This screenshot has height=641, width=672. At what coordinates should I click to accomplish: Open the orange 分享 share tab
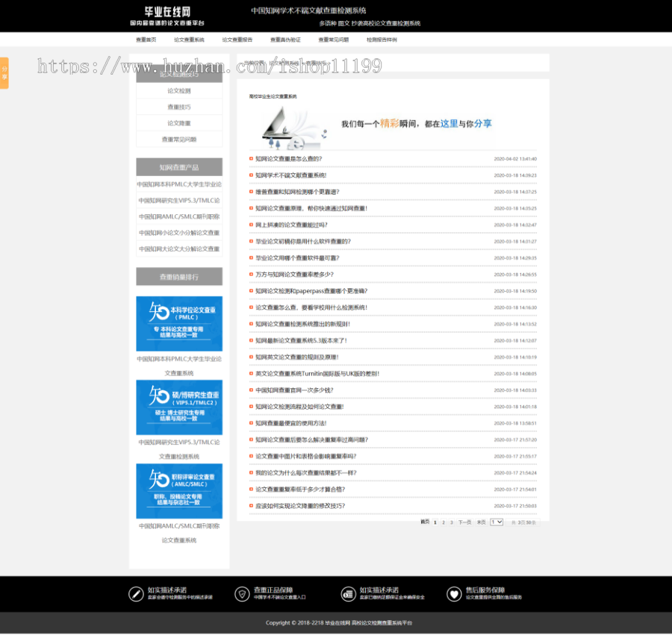pos(4,73)
